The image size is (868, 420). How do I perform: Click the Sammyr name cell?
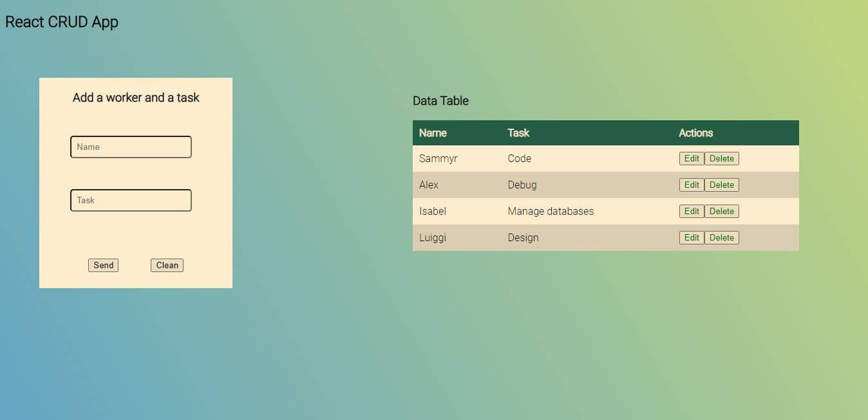coord(438,159)
